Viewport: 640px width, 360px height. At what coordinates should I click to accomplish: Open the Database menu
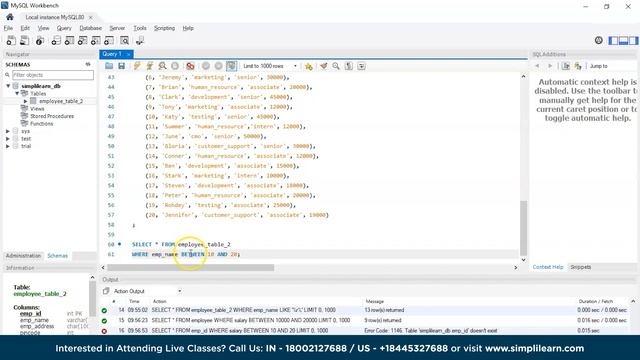pyautogui.click(x=91, y=28)
